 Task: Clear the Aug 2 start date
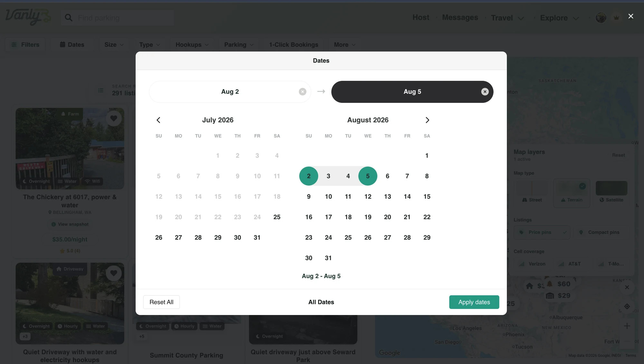click(x=302, y=92)
